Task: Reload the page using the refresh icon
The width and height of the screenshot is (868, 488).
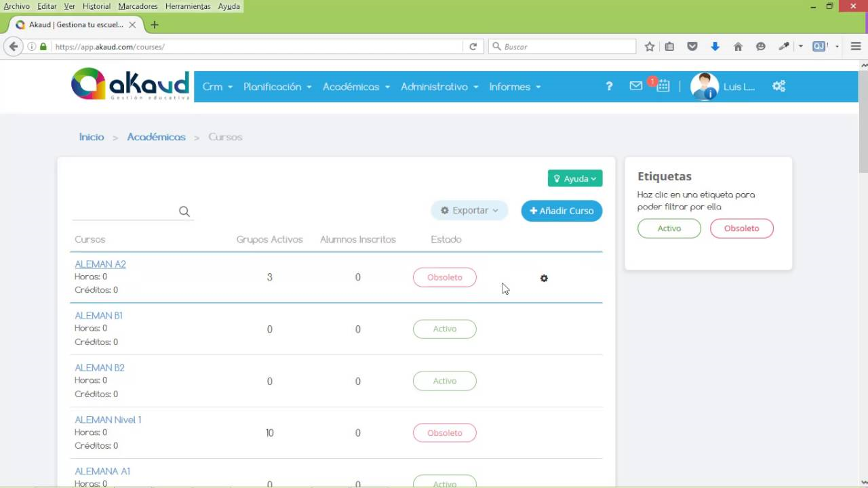Action: [x=473, y=47]
